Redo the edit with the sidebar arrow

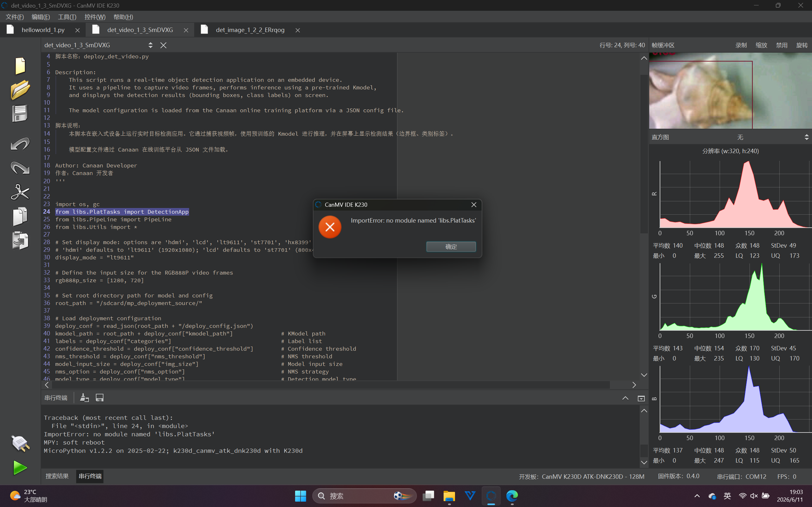point(20,168)
